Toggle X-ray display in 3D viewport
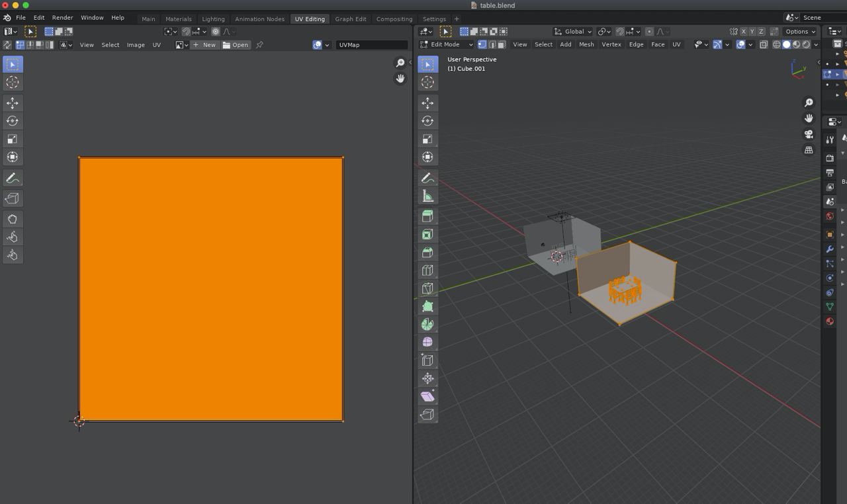Viewport: 847px width, 504px height. (764, 44)
